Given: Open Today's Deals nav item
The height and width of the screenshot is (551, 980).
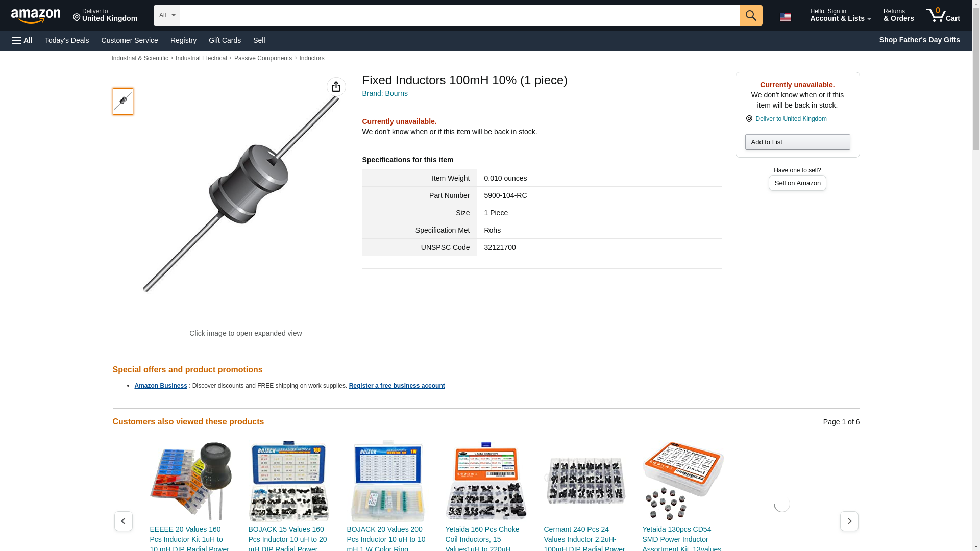Looking at the screenshot, I should [x=67, y=40].
